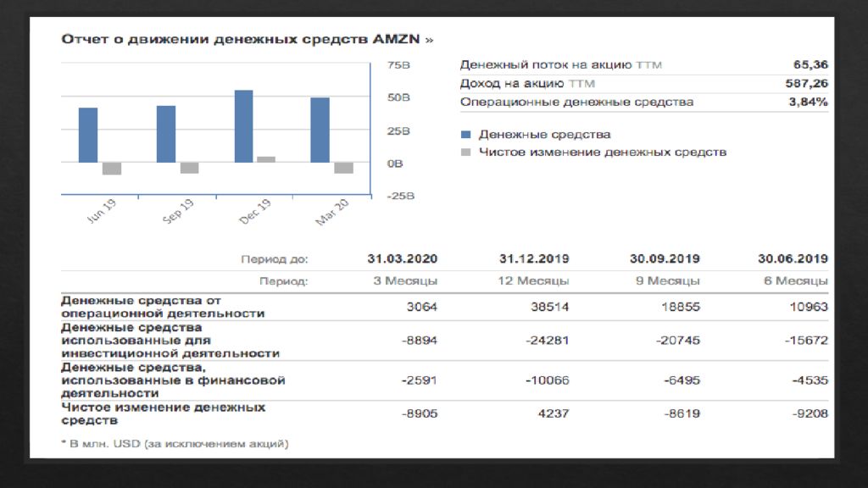Select the legend label 'Денежные средства'
The width and height of the screenshot is (868, 488).
coord(545,135)
